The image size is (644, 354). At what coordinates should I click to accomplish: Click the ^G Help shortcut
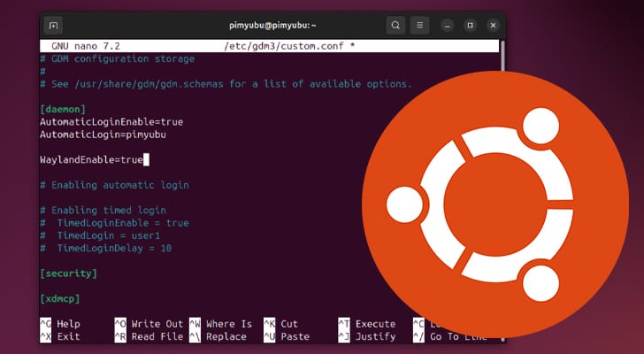tap(60, 324)
